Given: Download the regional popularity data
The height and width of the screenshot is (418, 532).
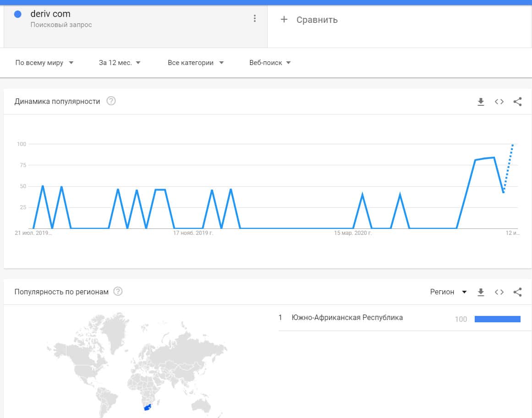Looking at the screenshot, I should point(481,292).
